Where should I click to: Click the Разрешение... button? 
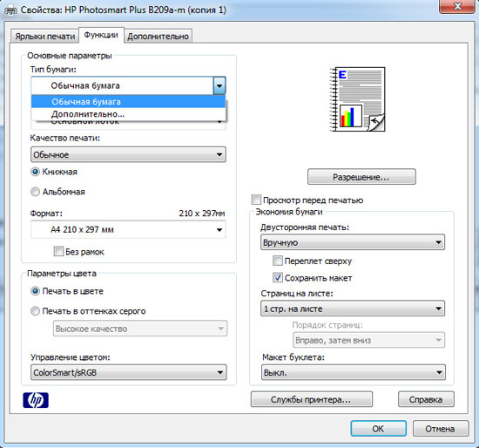coord(361,177)
